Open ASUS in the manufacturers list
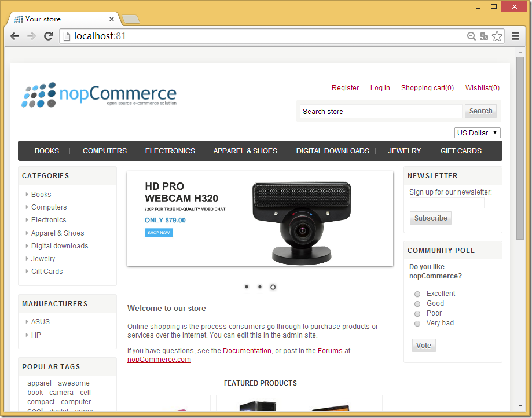 [41, 322]
